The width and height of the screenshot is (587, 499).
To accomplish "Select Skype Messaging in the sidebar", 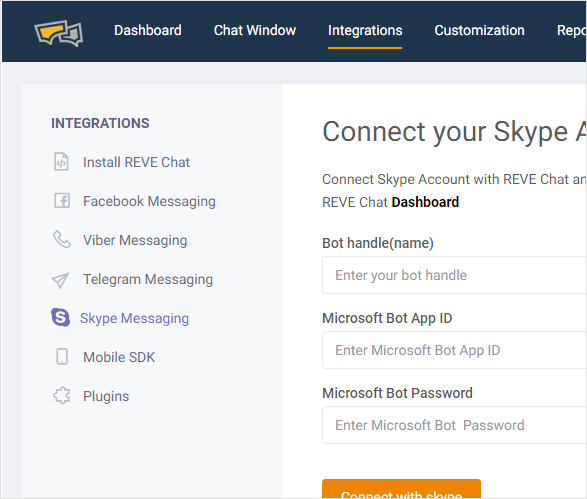I will click(134, 318).
